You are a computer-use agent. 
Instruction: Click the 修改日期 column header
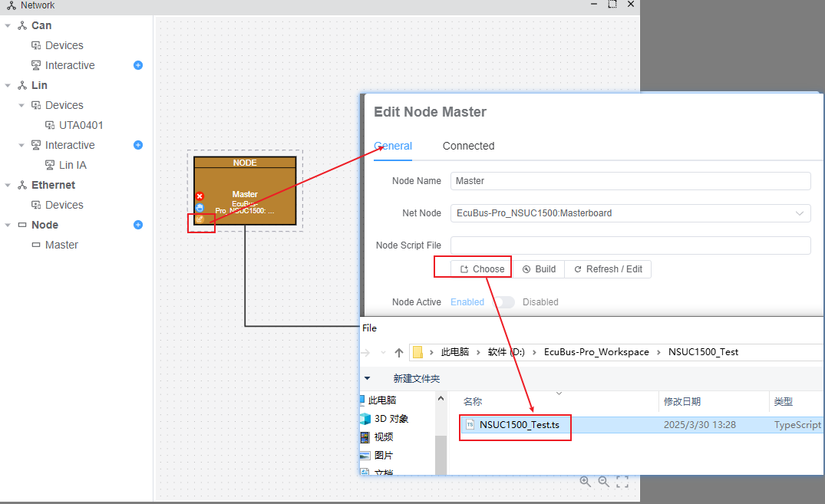point(682,401)
